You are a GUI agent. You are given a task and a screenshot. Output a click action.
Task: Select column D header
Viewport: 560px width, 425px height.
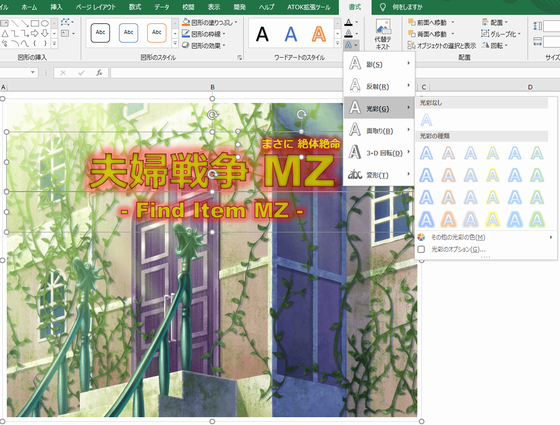point(530,87)
